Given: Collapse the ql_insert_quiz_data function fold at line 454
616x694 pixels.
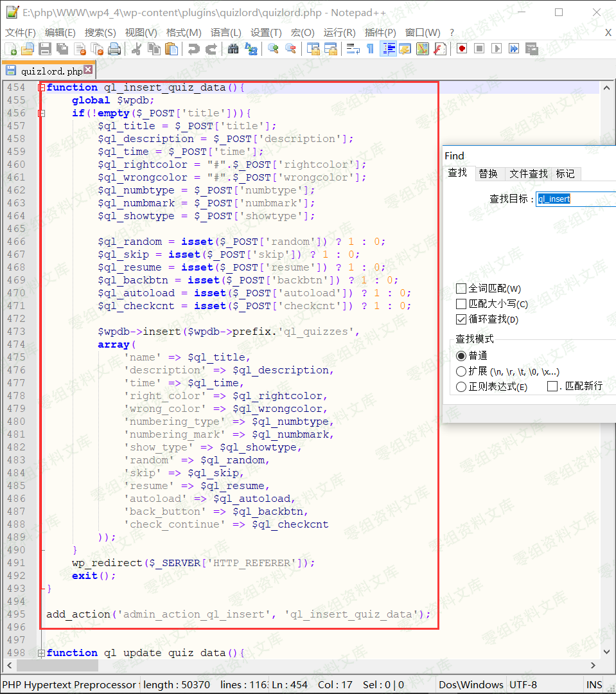Looking at the screenshot, I should tap(41, 87).
